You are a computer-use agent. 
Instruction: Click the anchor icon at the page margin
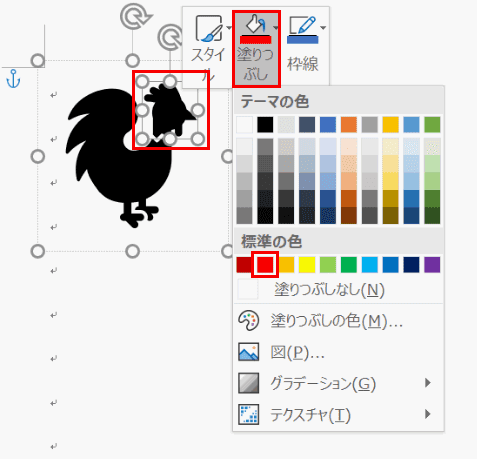(x=13, y=79)
